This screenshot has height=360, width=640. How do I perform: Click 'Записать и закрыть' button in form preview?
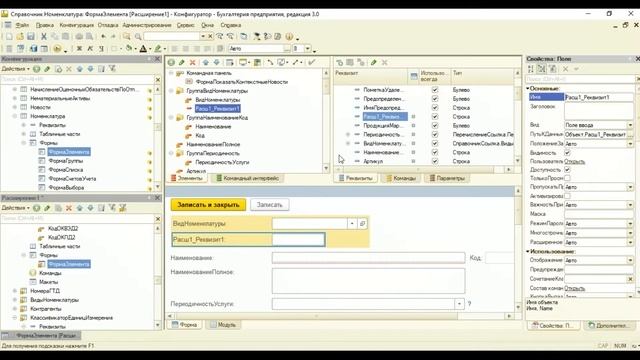click(x=208, y=205)
